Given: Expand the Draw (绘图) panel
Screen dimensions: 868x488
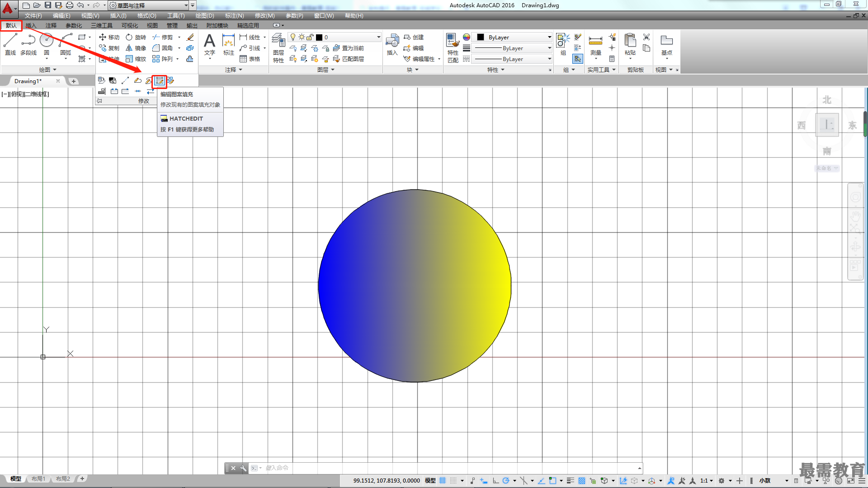Looking at the screenshot, I should tap(47, 70).
